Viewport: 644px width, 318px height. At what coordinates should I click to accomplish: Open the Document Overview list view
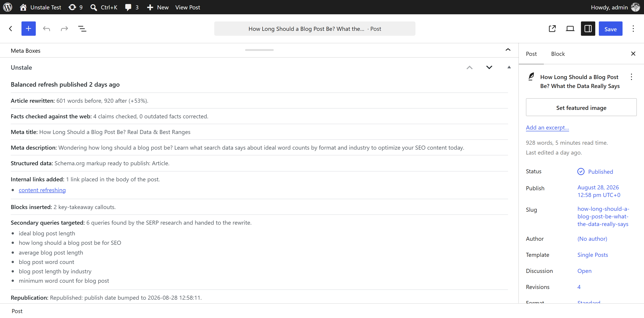pyautogui.click(x=82, y=28)
